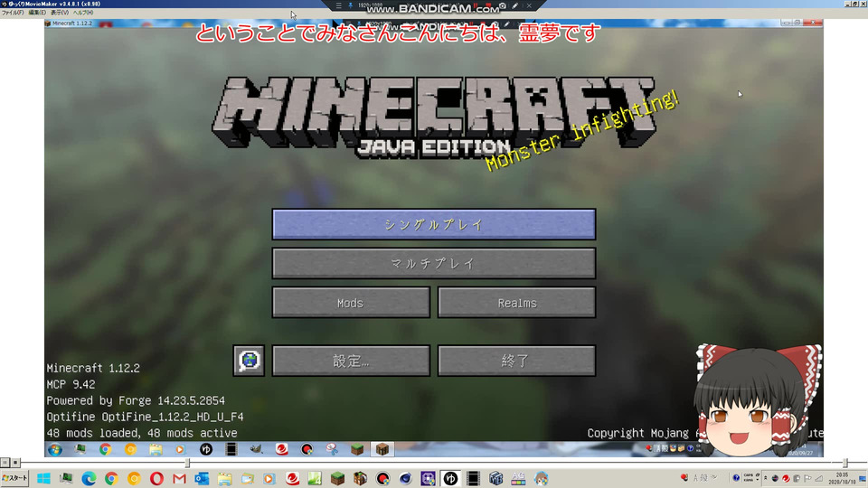Image resolution: width=868 pixels, height=488 pixels.
Task: Click the マルチプレイ button
Action: coord(433,263)
